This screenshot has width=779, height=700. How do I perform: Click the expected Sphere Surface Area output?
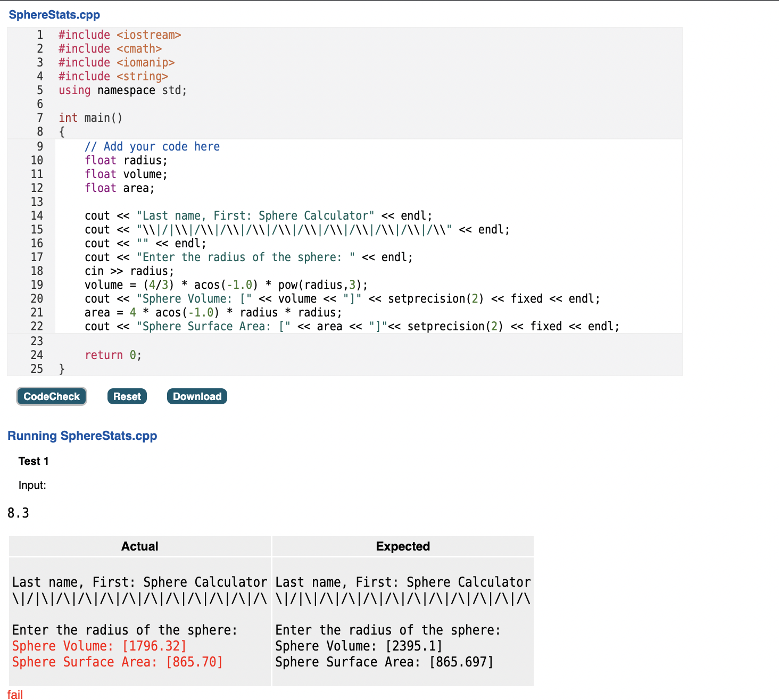(383, 662)
